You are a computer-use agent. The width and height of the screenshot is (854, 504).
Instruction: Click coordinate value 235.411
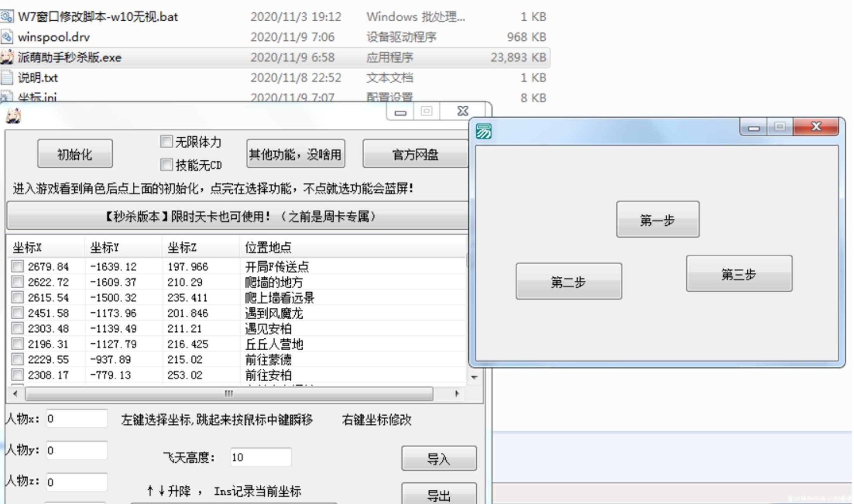(x=187, y=298)
